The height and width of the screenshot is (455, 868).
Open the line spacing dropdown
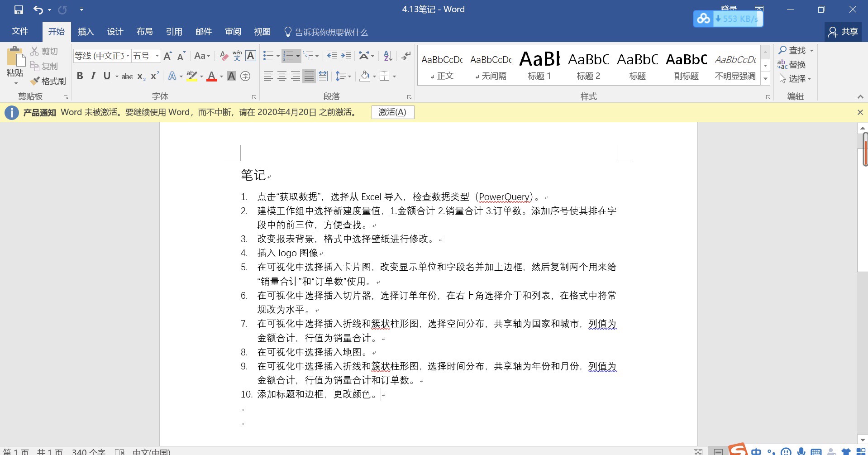tap(343, 77)
